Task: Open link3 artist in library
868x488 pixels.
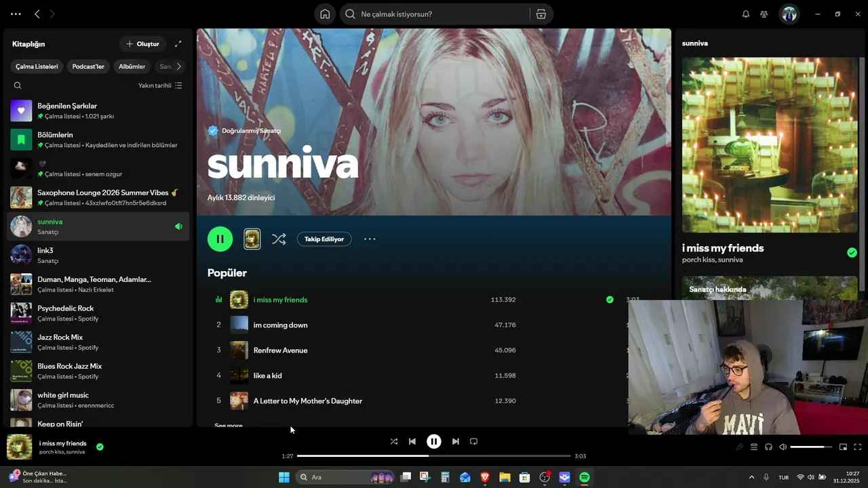Action: (98, 256)
